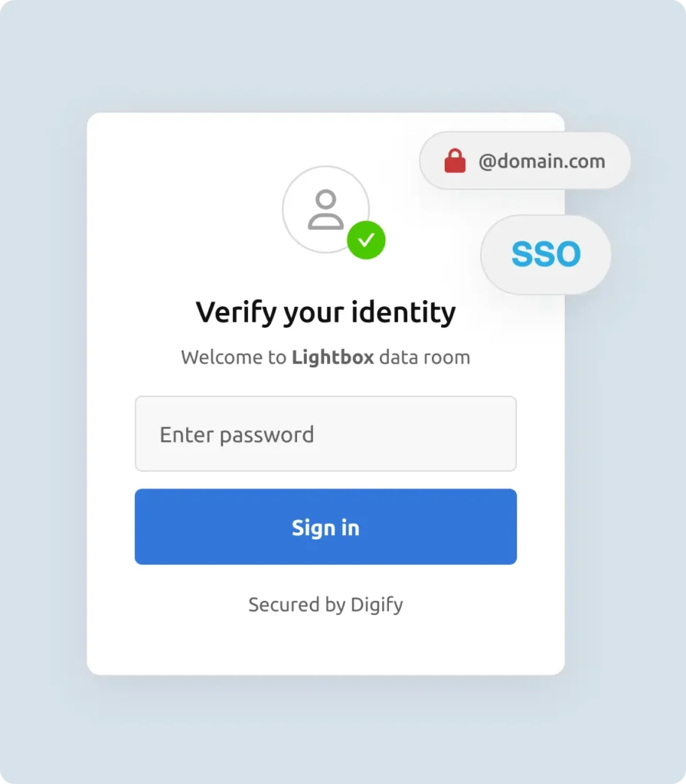Click the Secured by Digify text

[x=325, y=605]
